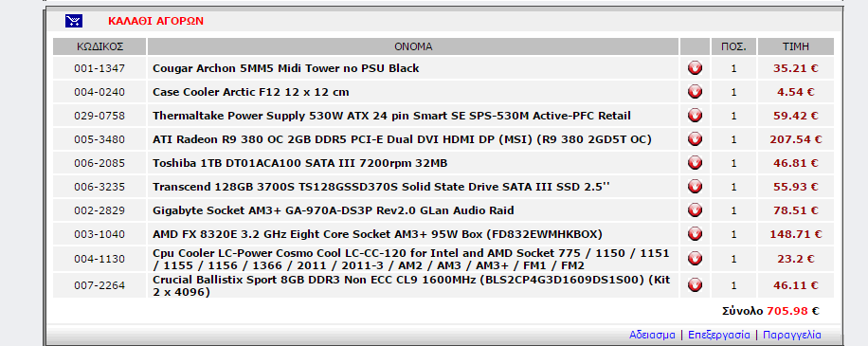This screenshot has height=346, width=868.
Task: Click product code 005-3480
Action: tap(99, 139)
